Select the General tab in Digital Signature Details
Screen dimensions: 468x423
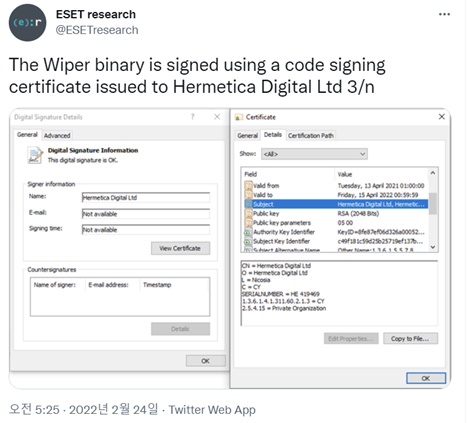pyautogui.click(x=27, y=135)
